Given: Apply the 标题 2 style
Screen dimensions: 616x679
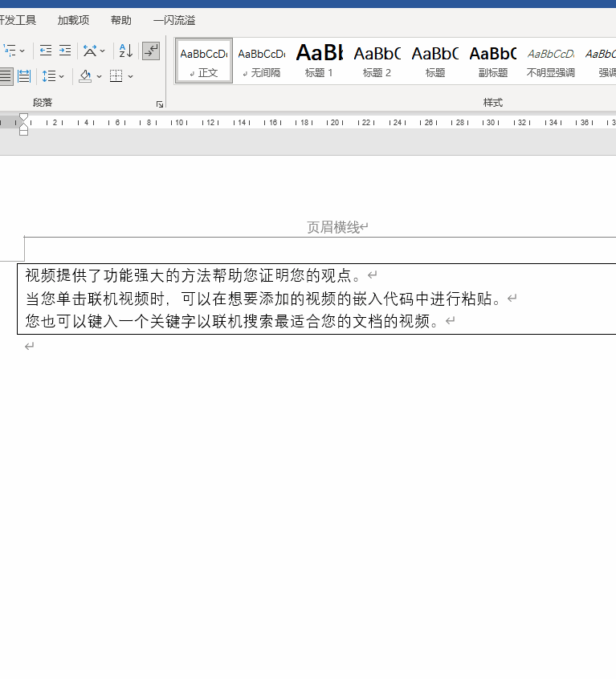Looking at the screenshot, I should 377,61.
